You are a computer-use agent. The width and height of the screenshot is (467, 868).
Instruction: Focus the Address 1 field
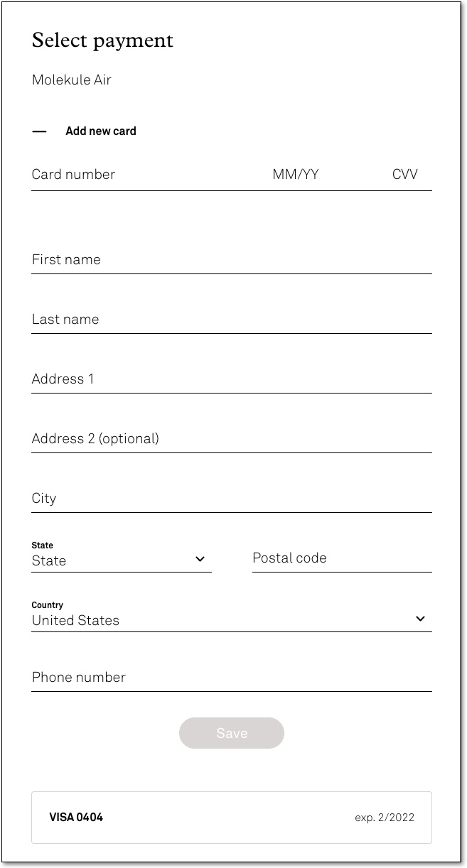tap(231, 379)
